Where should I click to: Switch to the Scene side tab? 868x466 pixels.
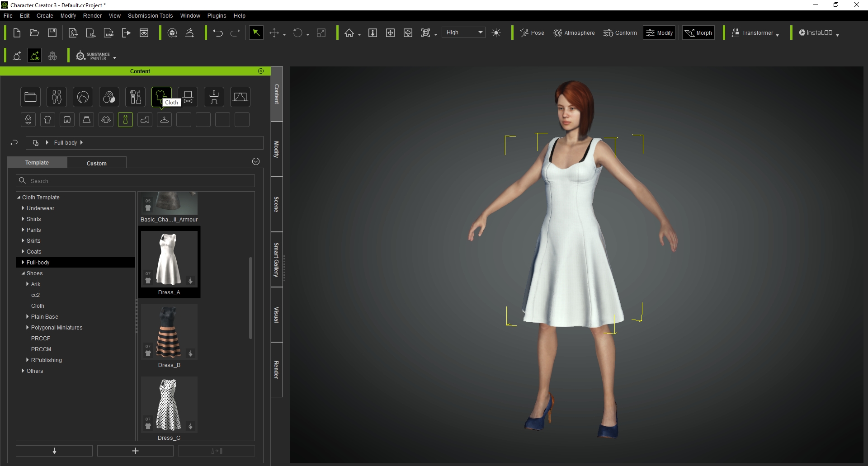click(277, 204)
